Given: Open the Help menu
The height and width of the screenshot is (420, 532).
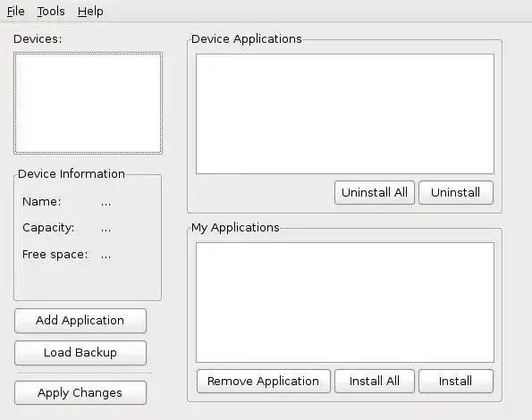Looking at the screenshot, I should click(x=90, y=12).
